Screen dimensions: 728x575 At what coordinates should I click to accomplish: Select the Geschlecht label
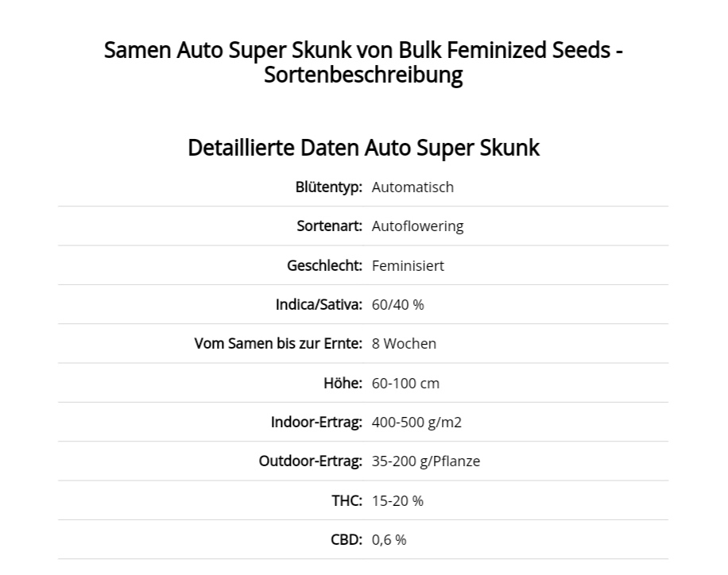tap(324, 265)
